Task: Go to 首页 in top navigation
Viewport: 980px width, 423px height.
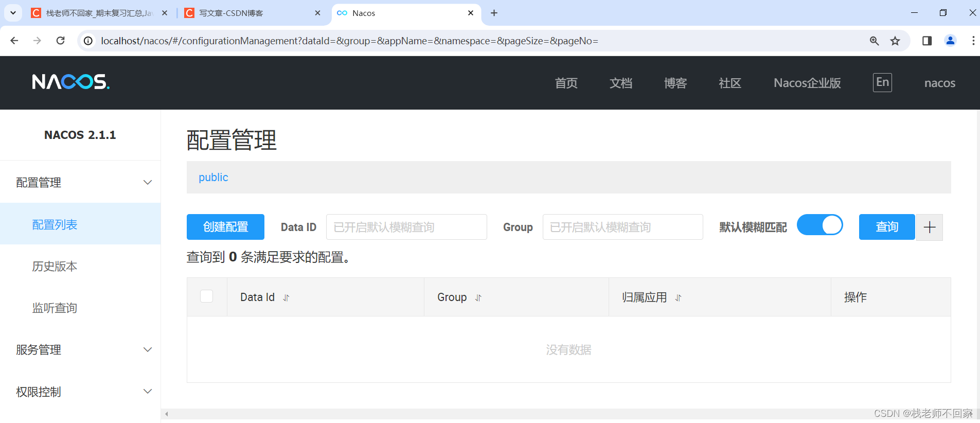Action: [x=566, y=83]
